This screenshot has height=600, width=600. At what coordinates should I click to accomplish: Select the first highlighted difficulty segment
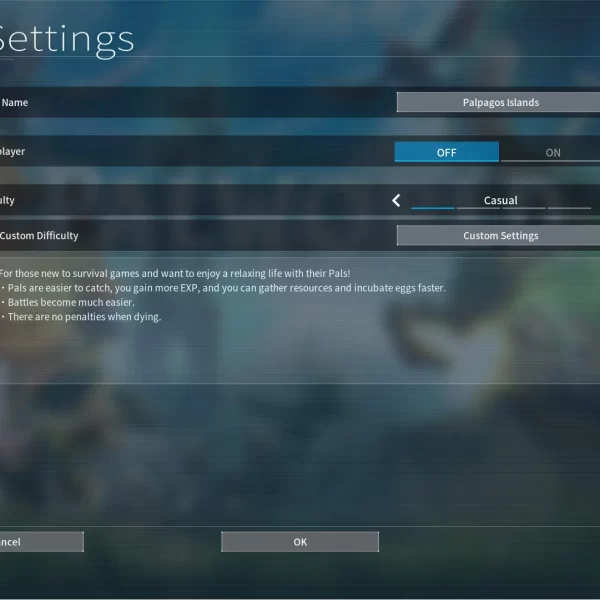(x=433, y=208)
